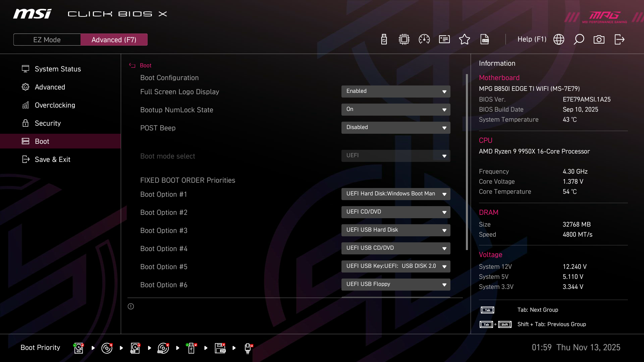Open Full Screen Logo Display dropdown
The width and height of the screenshot is (644, 362).
point(396,92)
